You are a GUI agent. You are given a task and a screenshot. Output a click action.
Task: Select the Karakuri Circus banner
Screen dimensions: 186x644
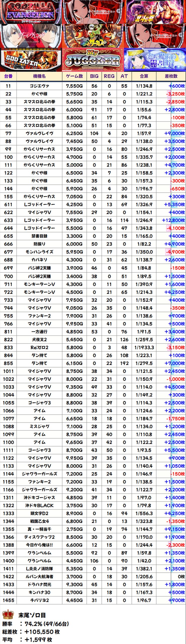[x=93, y=36]
